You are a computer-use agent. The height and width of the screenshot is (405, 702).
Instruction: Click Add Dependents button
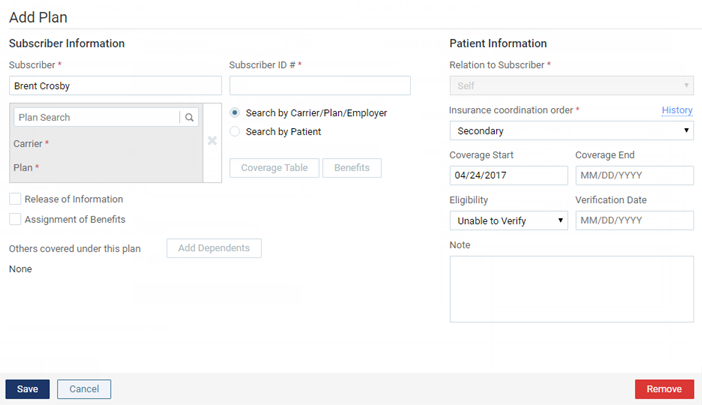214,248
